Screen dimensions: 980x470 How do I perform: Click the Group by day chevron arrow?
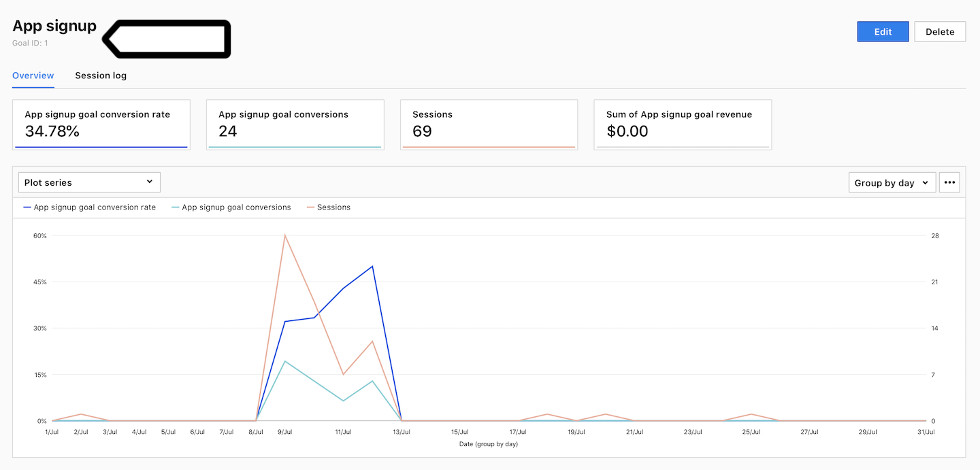pos(925,182)
